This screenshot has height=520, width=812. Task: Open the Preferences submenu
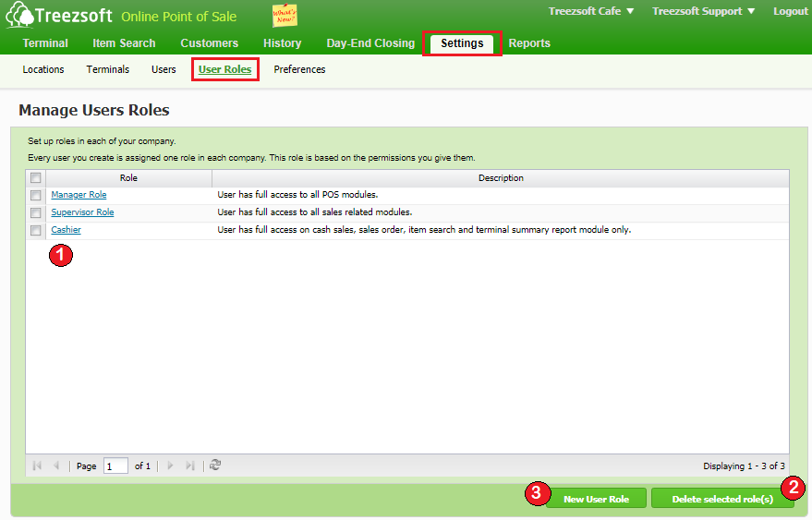[x=299, y=69]
